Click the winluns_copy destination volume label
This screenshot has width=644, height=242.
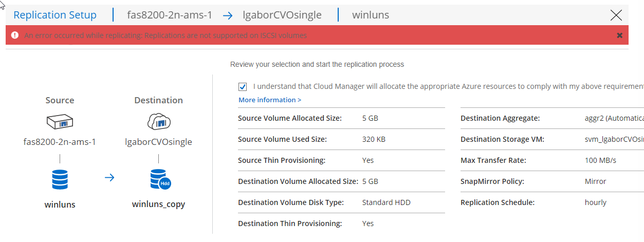tap(158, 204)
